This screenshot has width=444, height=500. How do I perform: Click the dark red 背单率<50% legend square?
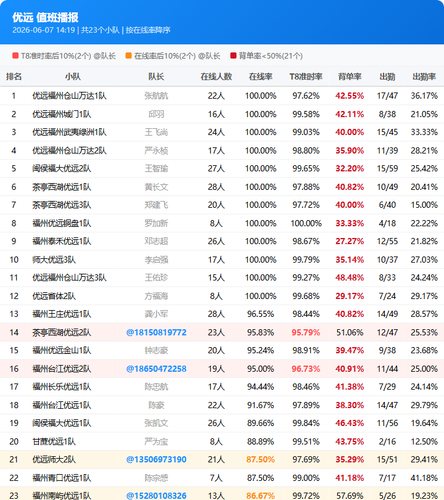pos(233,56)
